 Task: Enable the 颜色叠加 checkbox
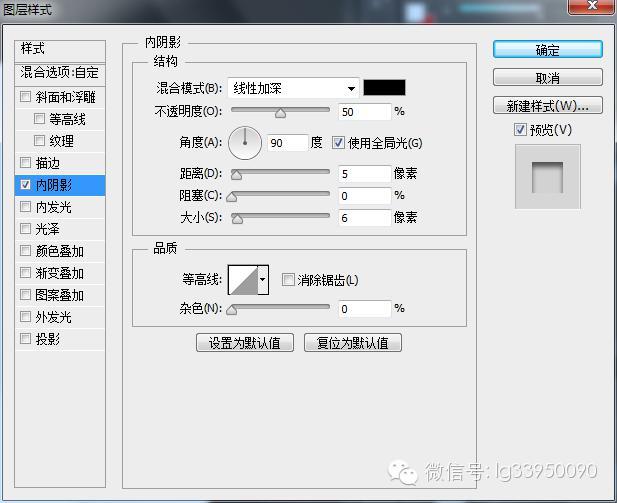tap(26, 251)
